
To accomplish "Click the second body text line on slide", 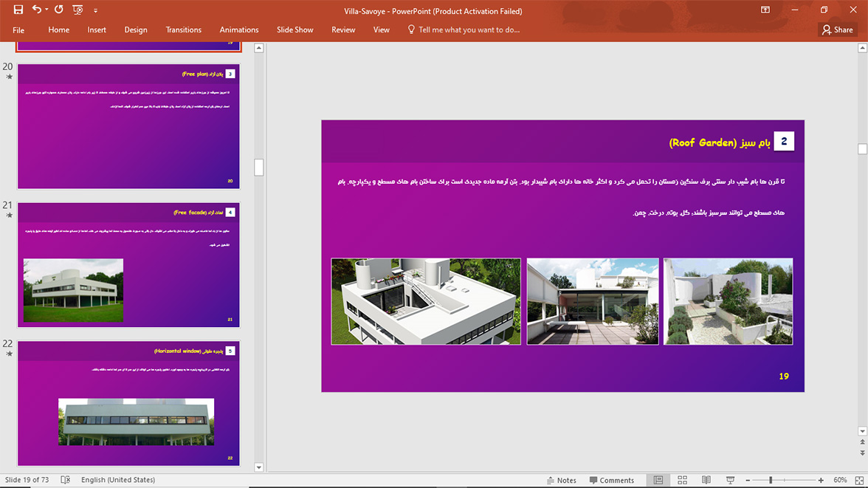I will (709, 213).
